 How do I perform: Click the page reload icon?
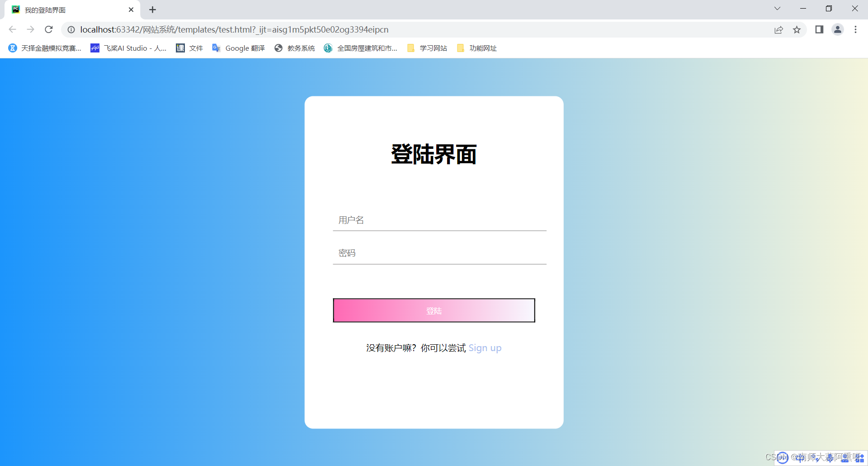click(x=48, y=29)
